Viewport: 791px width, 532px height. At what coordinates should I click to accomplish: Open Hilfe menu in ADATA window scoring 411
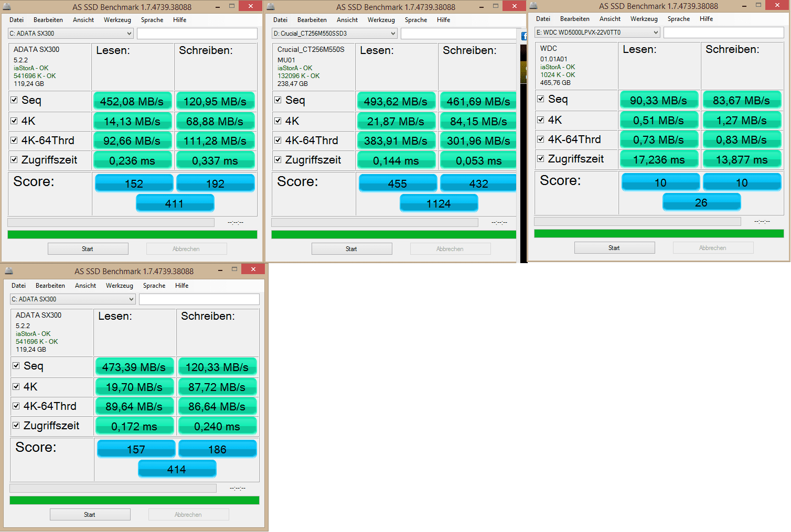180,20
